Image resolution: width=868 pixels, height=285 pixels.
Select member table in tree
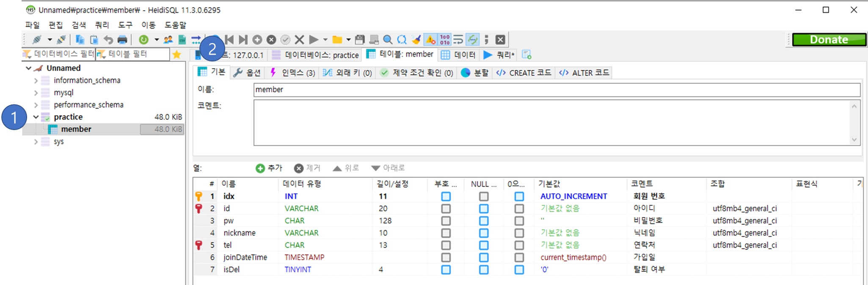click(x=76, y=130)
